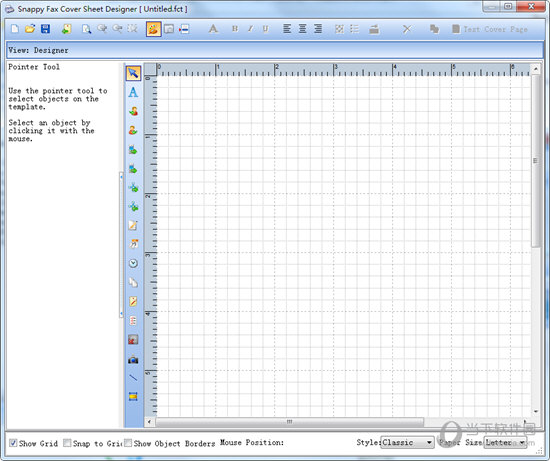
Task: Save the cover sheet with floppy disk icon
Action: pos(46,29)
